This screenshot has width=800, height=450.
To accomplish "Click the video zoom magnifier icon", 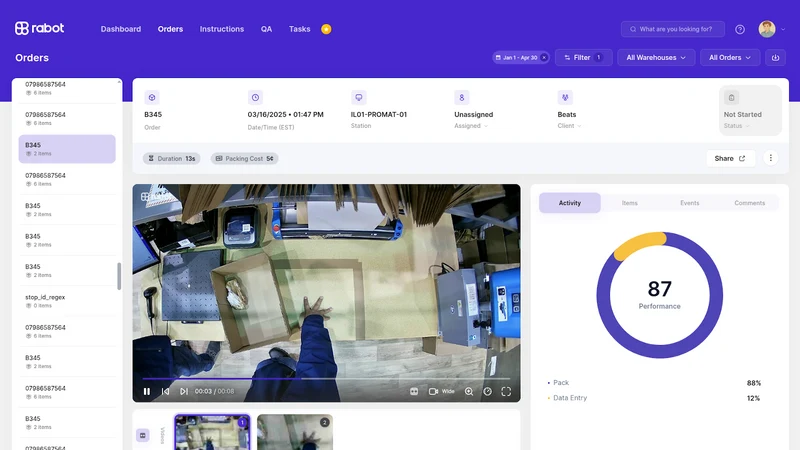I will click(x=468, y=391).
